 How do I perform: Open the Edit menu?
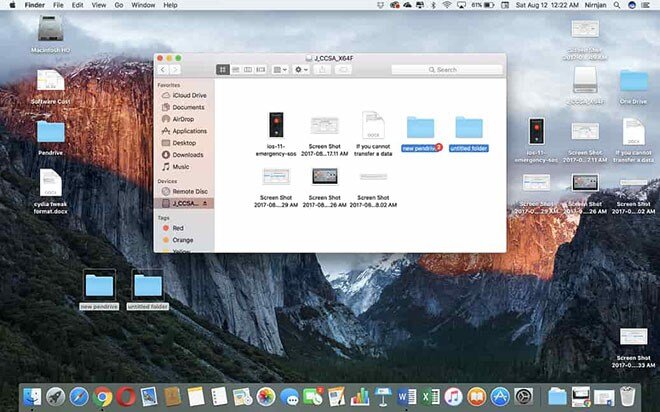77,5
